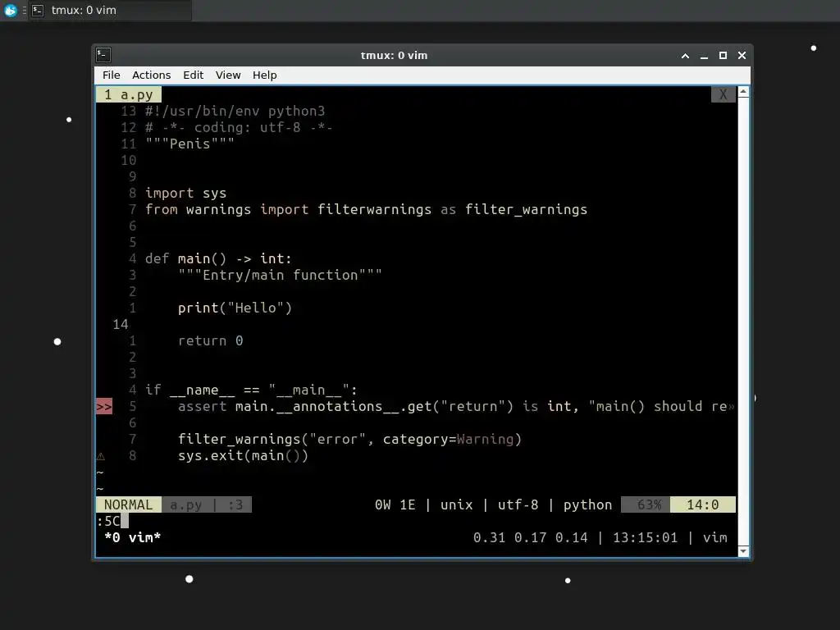Click the >> error sign marker
840x630 pixels.
coord(104,407)
